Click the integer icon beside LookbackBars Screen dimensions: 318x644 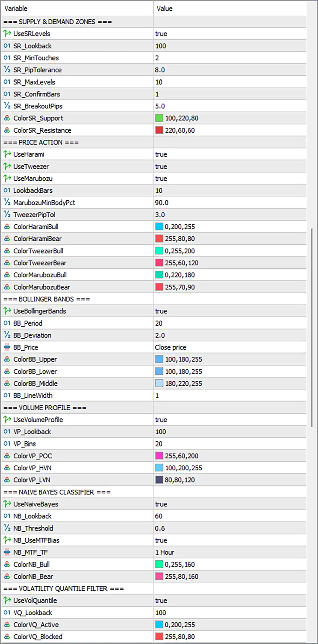[7, 190]
